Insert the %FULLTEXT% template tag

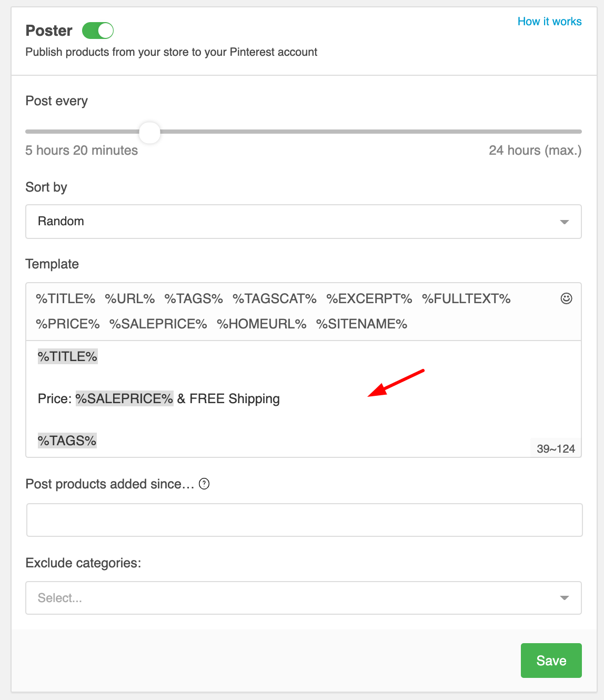coord(466,299)
